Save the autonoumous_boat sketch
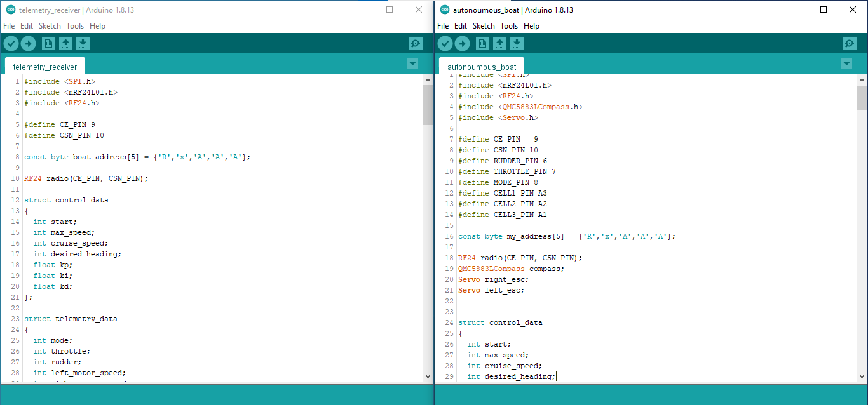Screen dimensions: 868x405 (x=517, y=43)
